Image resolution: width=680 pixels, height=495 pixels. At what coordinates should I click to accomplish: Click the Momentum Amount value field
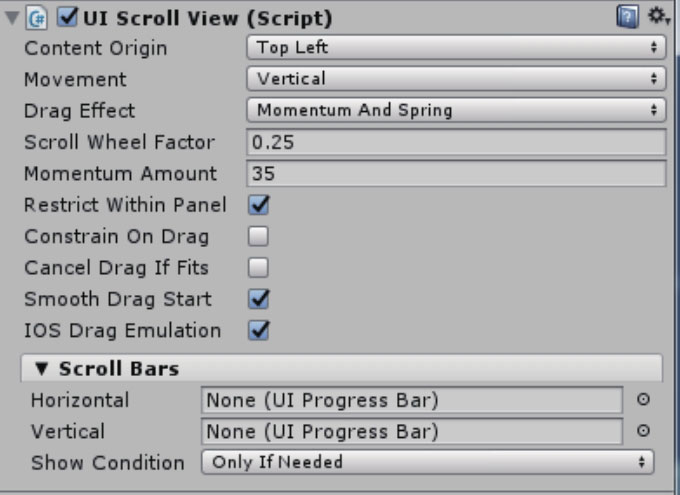coord(456,173)
